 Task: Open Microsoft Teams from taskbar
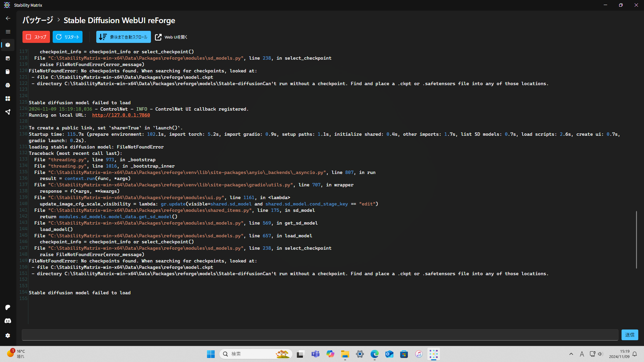315,354
